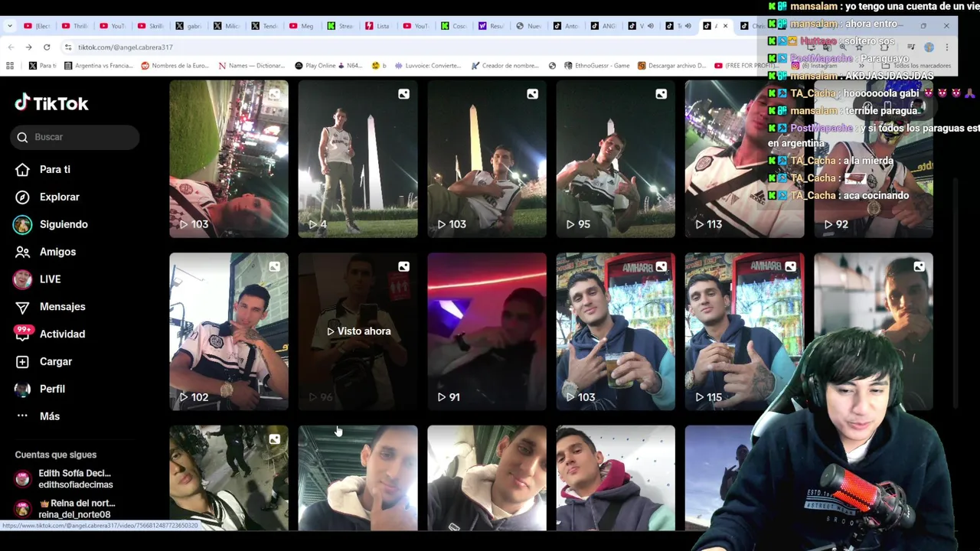
Task: Switch to the Strea Kick tab
Action: [x=340, y=26]
